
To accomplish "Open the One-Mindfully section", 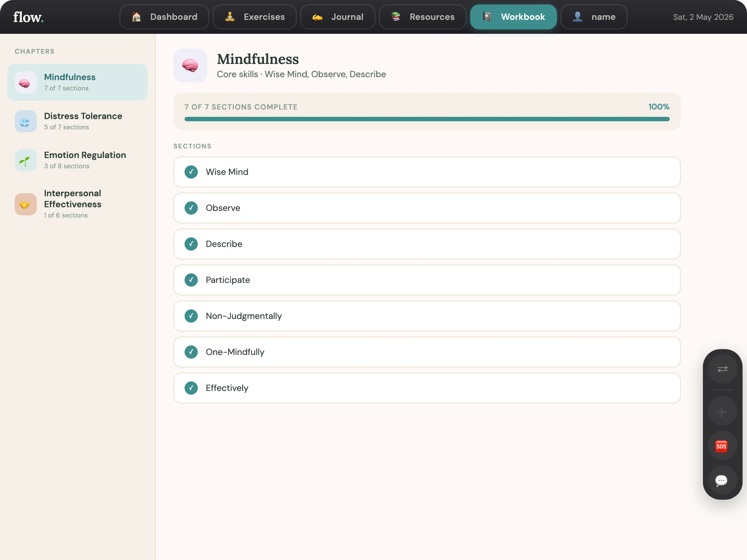I will pos(427,352).
